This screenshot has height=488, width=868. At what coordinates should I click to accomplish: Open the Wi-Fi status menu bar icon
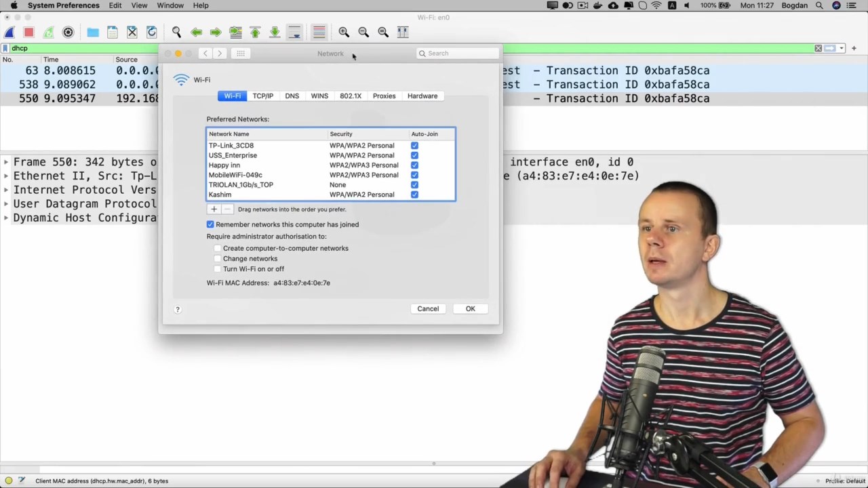656,5
